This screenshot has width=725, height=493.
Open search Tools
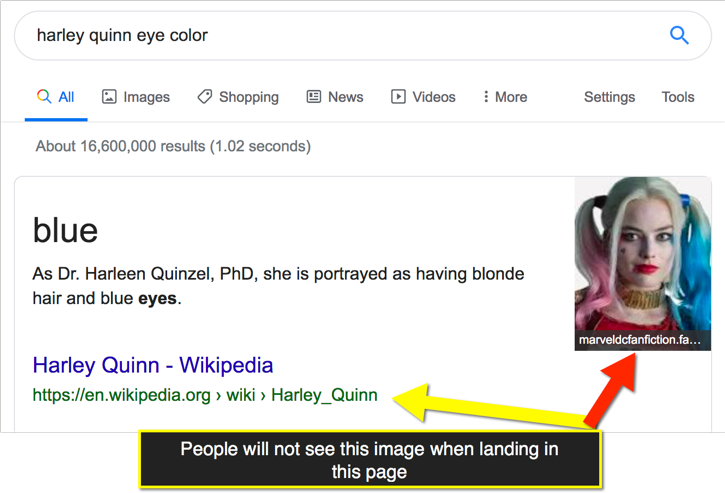click(x=678, y=97)
